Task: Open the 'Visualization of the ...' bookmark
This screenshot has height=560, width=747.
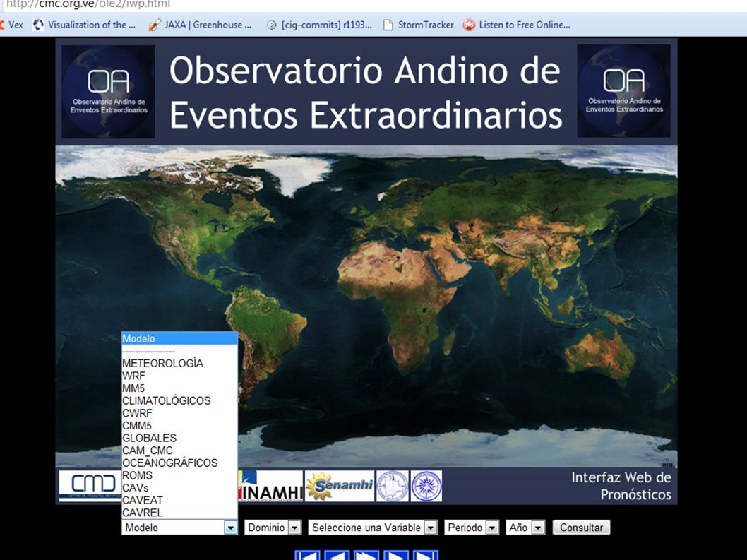Action: coord(84,25)
